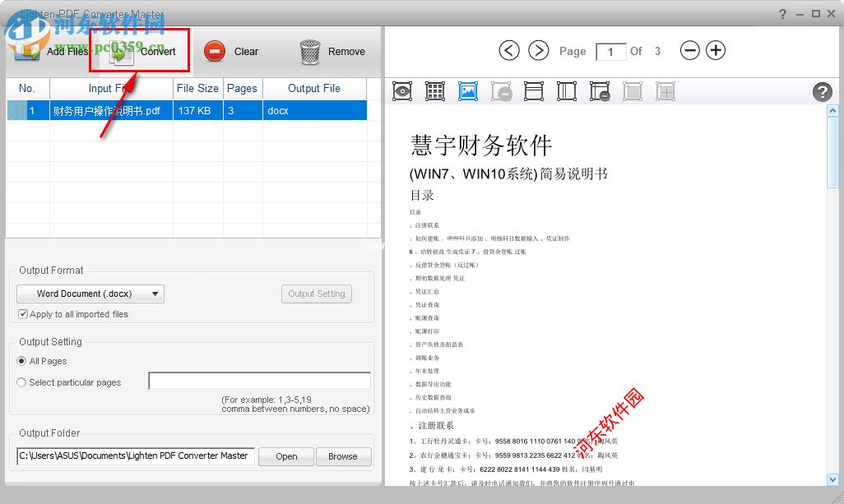The width and height of the screenshot is (844, 504).
Task: Zoom in the preview with plus icon
Action: coord(716,50)
